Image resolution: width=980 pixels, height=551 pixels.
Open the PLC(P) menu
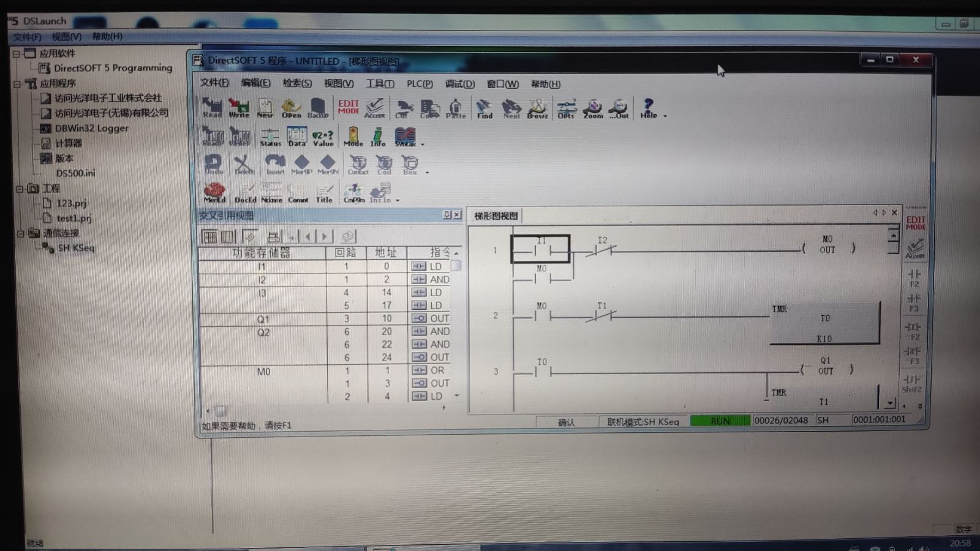point(420,84)
